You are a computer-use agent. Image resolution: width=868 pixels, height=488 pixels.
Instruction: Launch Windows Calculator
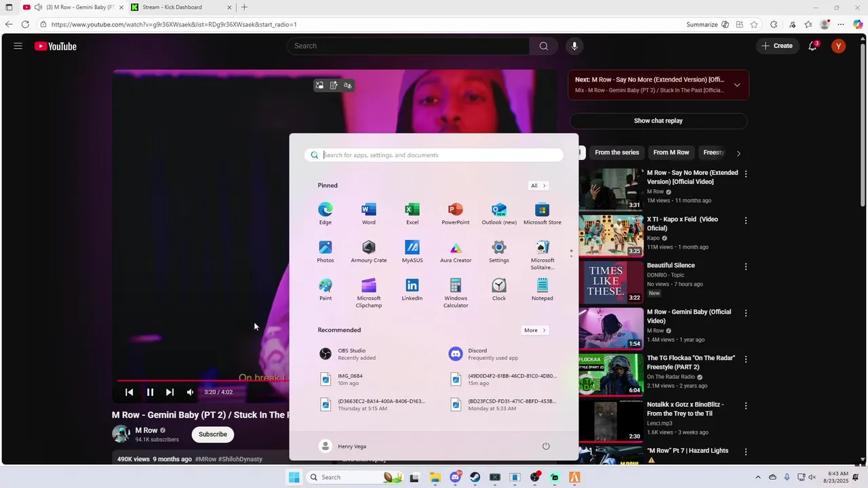pyautogui.click(x=456, y=293)
